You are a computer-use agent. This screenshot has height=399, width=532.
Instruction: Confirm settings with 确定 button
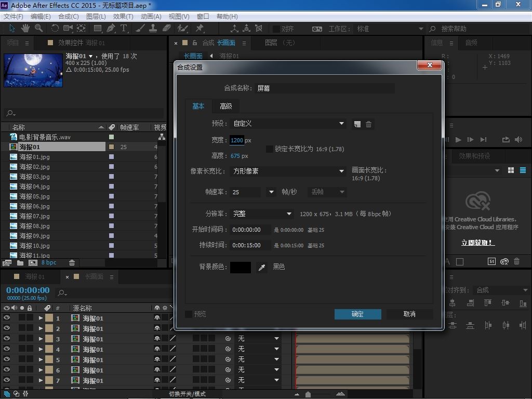click(x=357, y=314)
